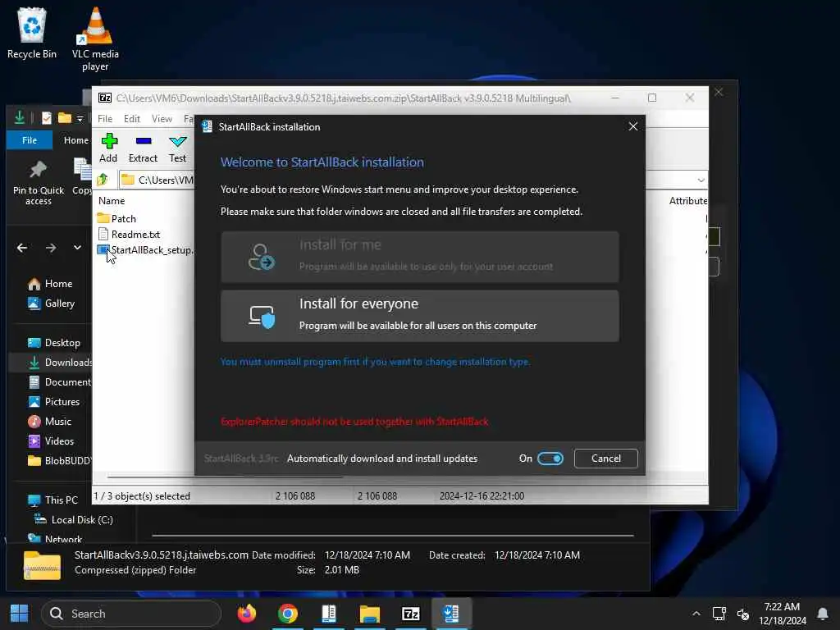Click the Attributes column header in 7-Zip
The height and width of the screenshot is (630, 840).
pos(688,201)
